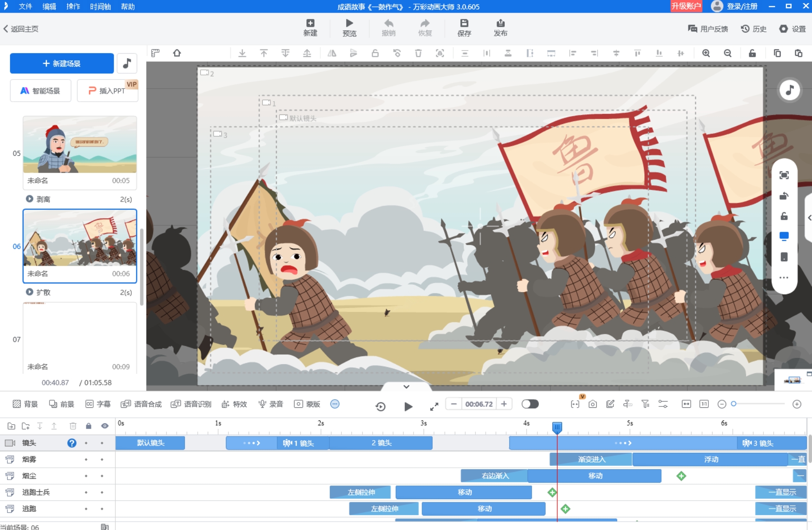Viewport: 812px width, 530px height.
Task: Click the round music note button on canvas
Action: pyautogui.click(x=789, y=90)
